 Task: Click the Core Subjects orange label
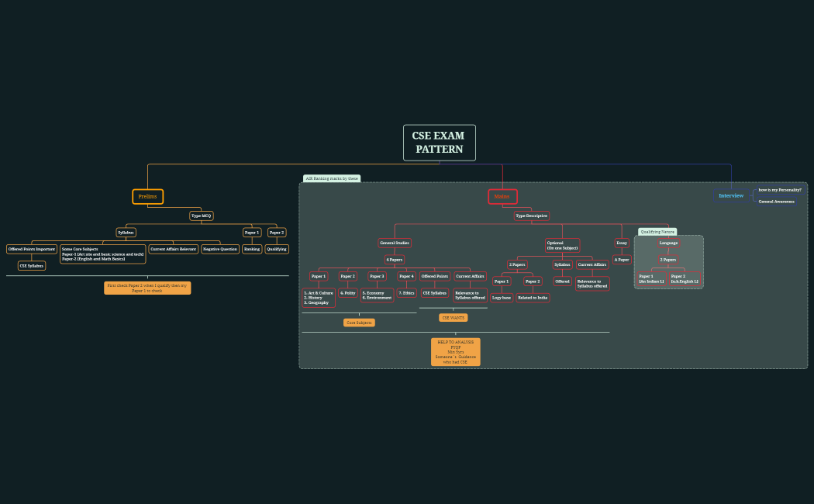359,322
